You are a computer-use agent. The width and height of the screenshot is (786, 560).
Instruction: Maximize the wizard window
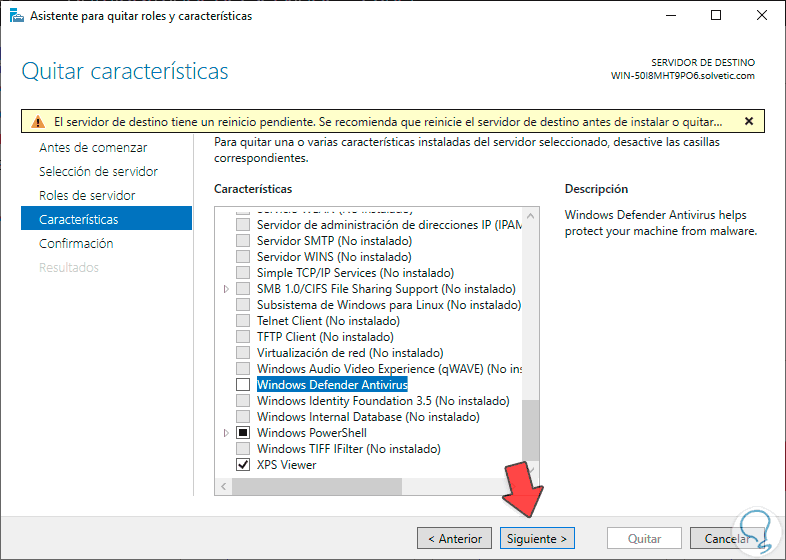click(716, 16)
